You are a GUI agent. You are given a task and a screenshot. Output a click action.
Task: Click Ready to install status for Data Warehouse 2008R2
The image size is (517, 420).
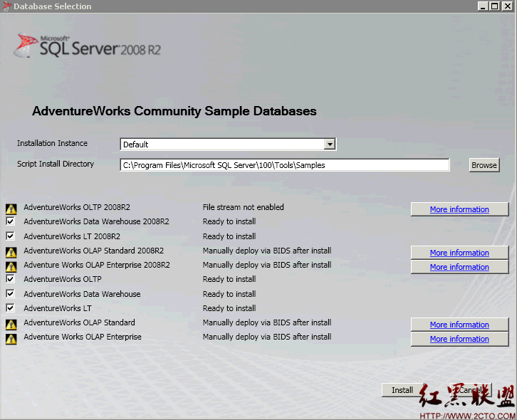point(229,221)
